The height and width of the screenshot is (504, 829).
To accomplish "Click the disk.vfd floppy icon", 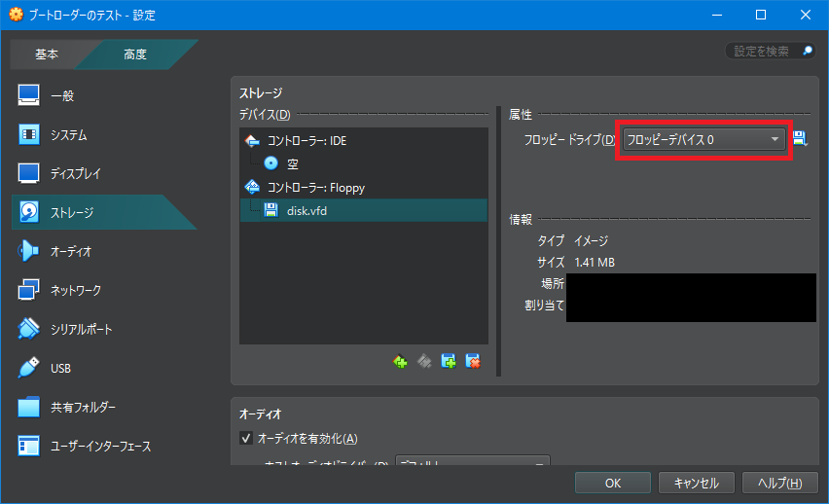I will coord(271,210).
